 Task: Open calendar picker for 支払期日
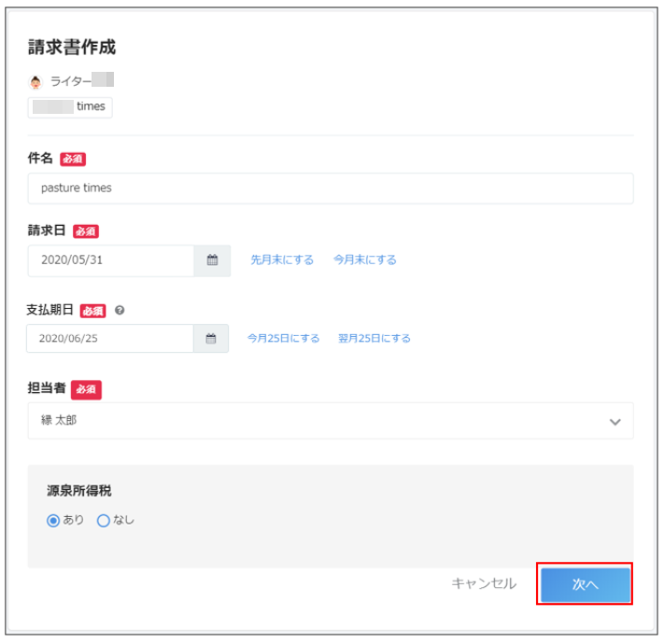[211, 339]
